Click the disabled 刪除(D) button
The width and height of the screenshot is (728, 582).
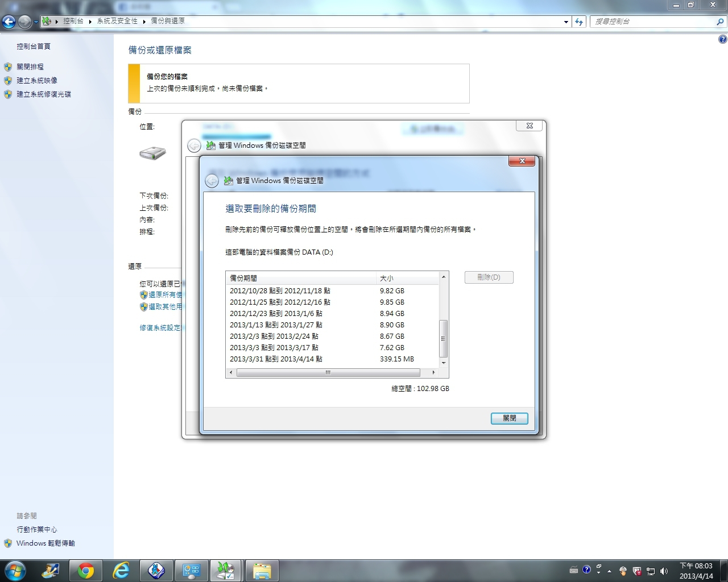click(x=489, y=277)
